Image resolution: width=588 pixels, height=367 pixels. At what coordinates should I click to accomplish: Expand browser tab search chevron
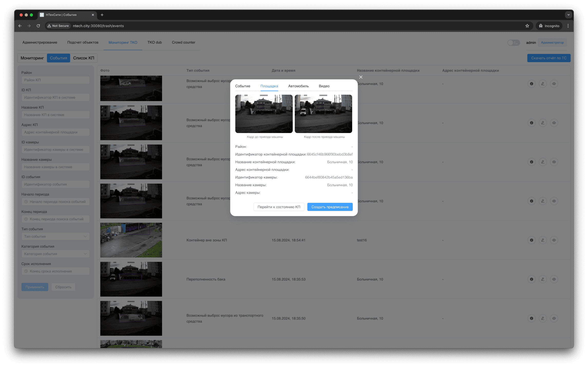(x=568, y=15)
